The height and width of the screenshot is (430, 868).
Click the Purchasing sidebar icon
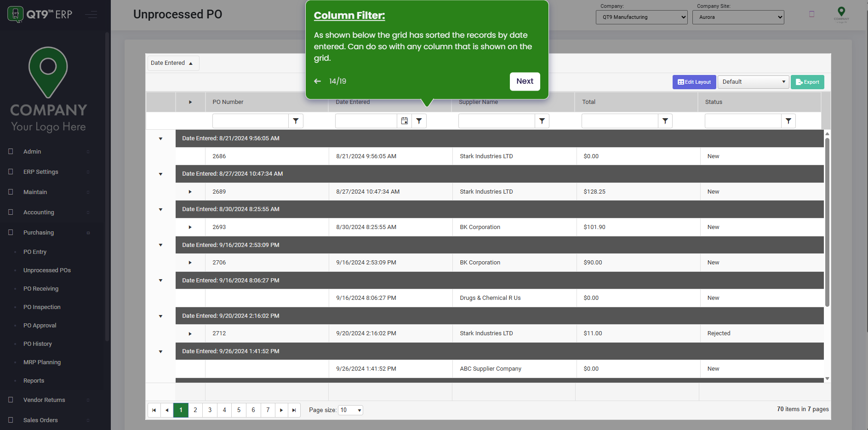(x=11, y=232)
